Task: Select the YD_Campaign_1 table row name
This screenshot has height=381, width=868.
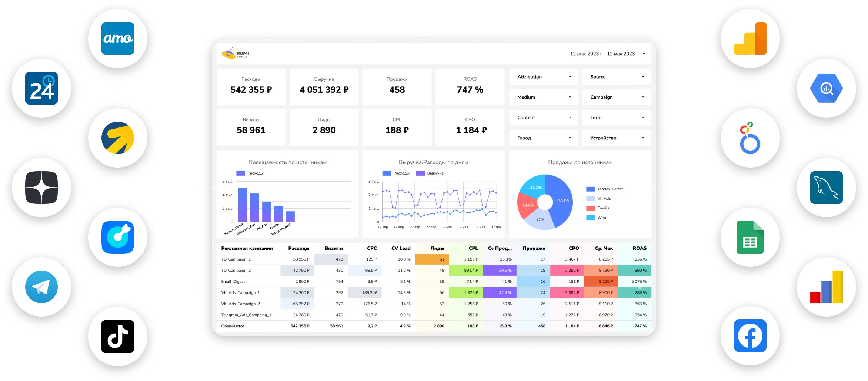Action: (x=236, y=259)
